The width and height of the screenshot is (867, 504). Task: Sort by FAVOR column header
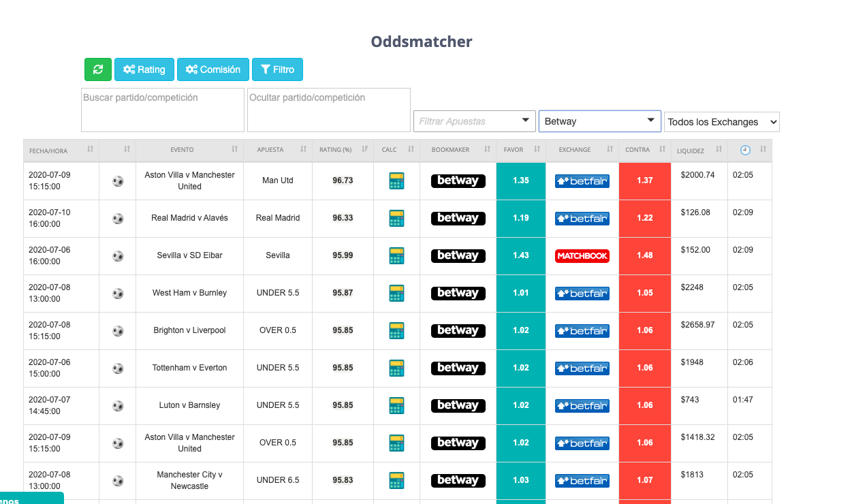point(521,150)
